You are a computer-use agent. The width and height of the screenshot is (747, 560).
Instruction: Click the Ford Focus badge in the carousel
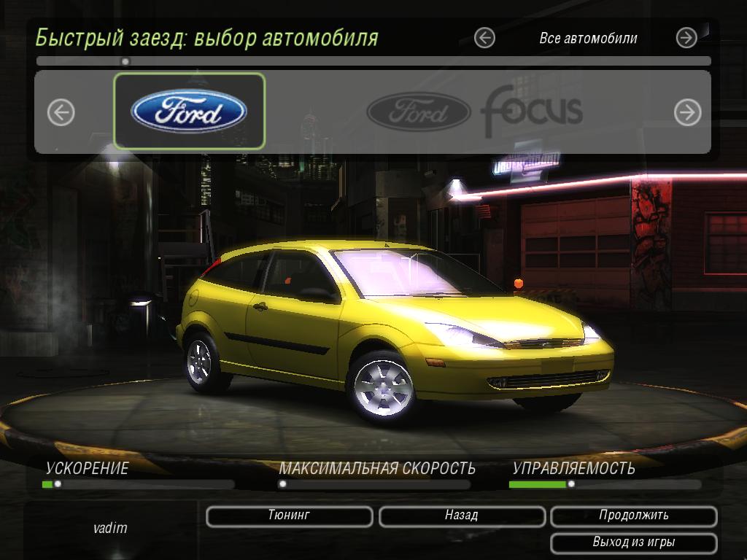[474, 111]
